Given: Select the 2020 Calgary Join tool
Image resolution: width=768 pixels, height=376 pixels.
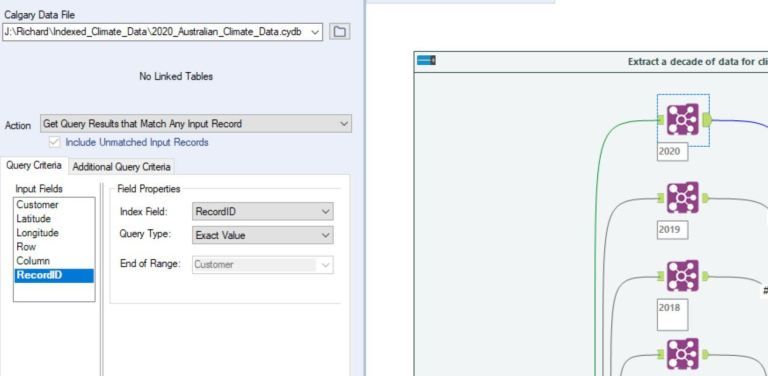Looking at the screenshot, I should pyautogui.click(x=683, y=119).
